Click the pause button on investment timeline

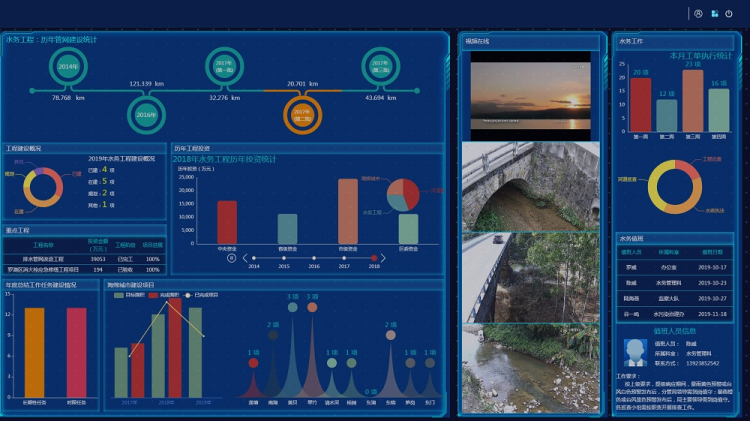pos(232,257)
